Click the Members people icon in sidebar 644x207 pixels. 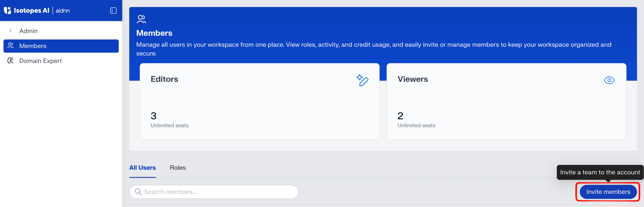pos(11,46)
